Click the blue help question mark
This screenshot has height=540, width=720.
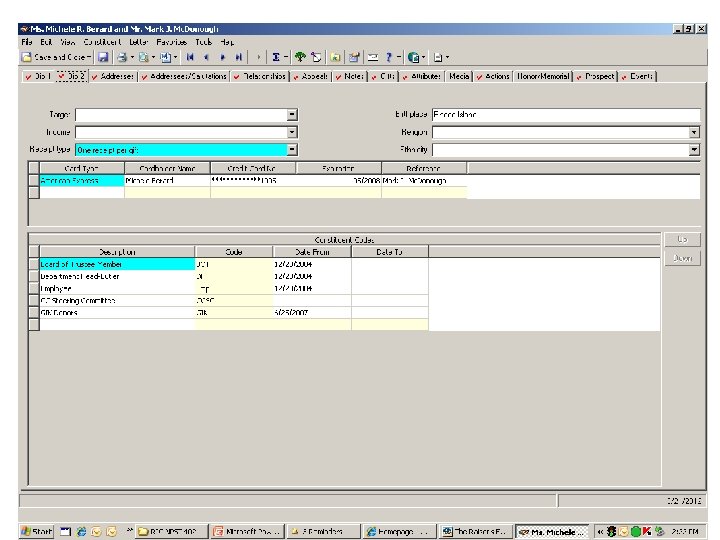(x=389, y=57)
